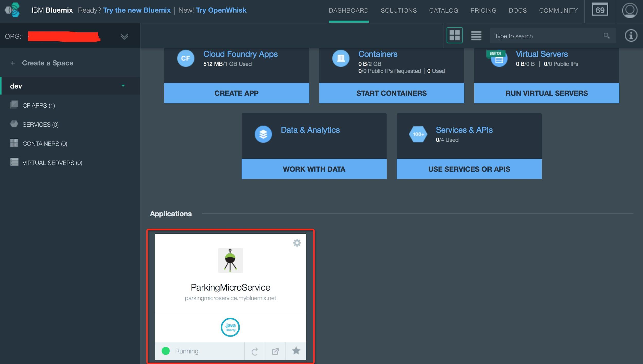Viewport: 643px width, 364px height.
Task: Click the plus icon beside Create a Space
Action: pyautogui.click(x=13, y=63)
